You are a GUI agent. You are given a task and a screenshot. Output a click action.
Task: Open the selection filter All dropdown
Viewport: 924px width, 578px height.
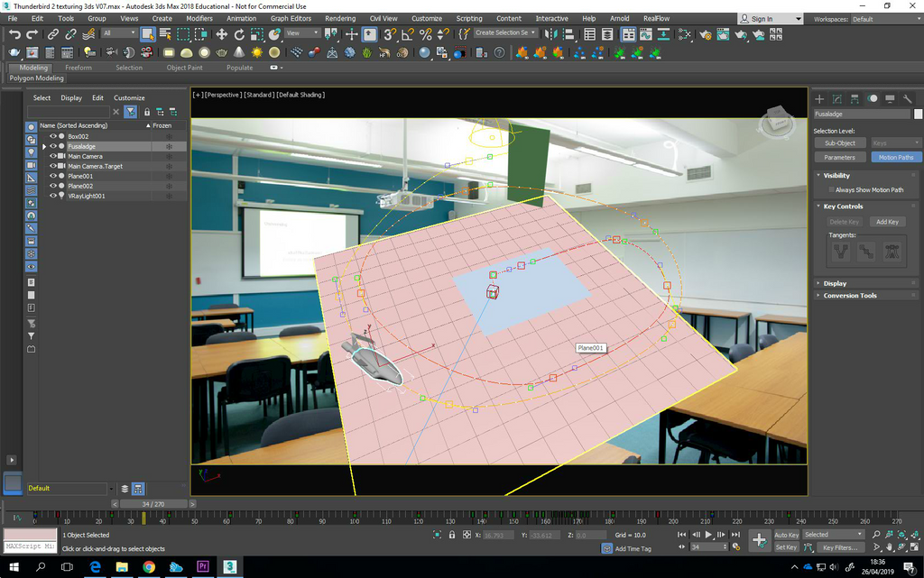pyautogui.click(x=118, y=33)
